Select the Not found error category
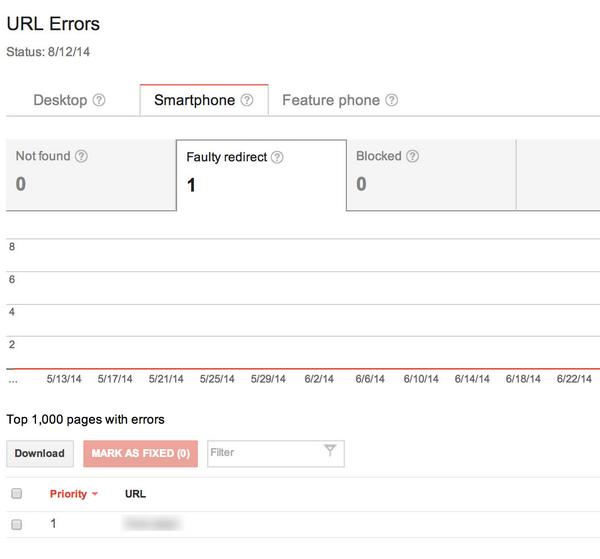The width and height of the screenshot is (600, 559). [90, 174]
